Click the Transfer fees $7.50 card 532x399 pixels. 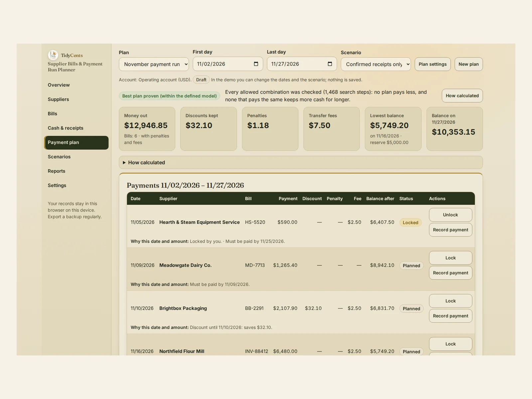click(332, 129)
